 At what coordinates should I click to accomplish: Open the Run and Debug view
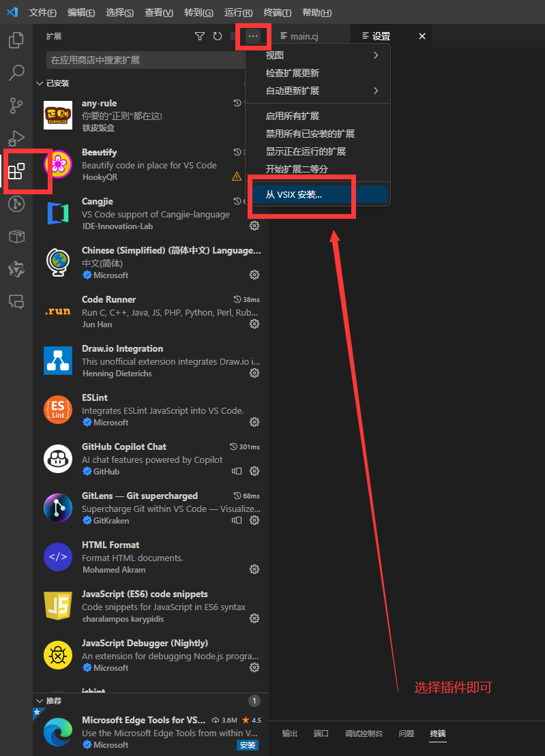click(x=16, y=138)
